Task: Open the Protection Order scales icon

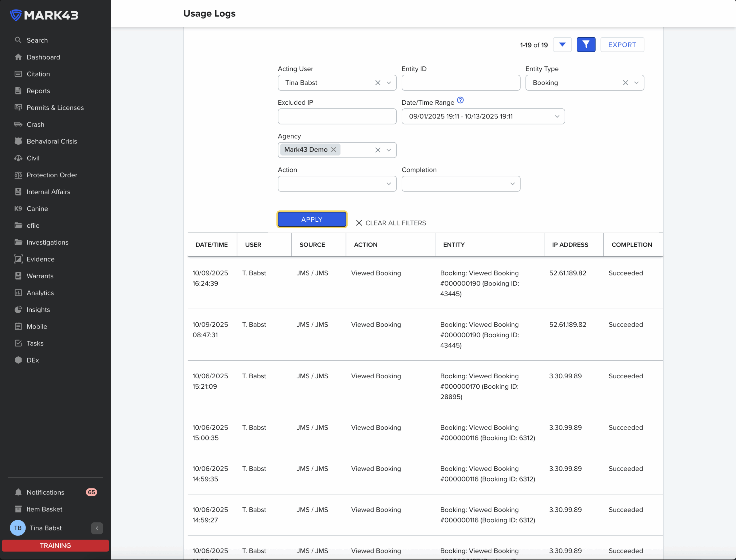Action: click(18, 175)
